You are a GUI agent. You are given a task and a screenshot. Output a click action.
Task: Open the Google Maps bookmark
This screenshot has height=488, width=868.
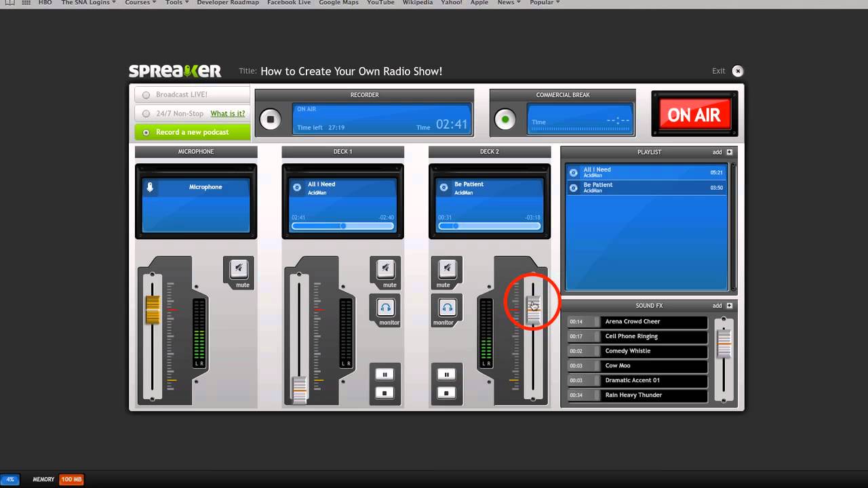point(338,3)
